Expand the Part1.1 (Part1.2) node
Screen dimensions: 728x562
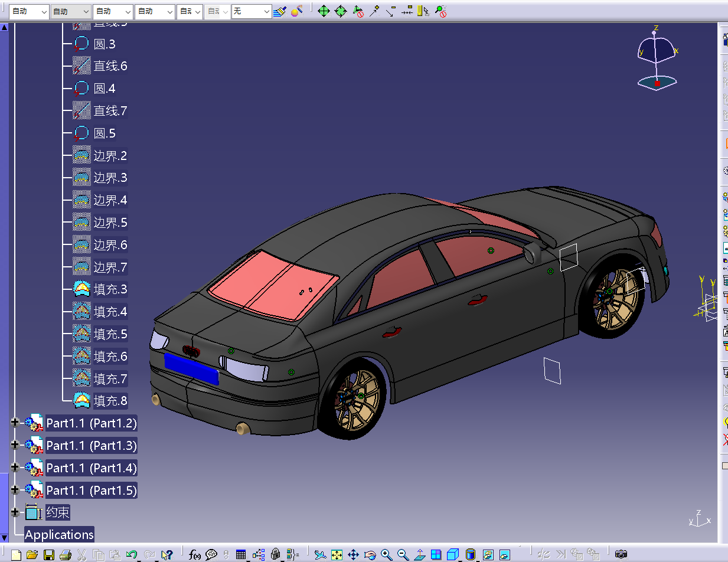[x=15, y=423]
